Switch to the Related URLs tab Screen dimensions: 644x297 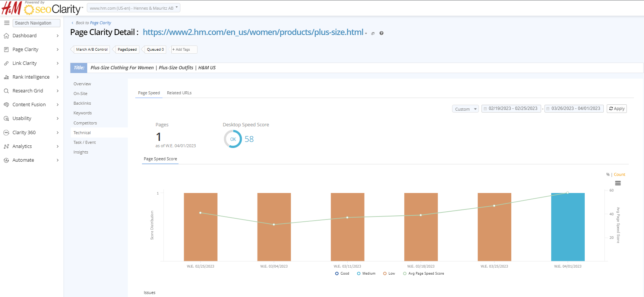(x=179, y=93)
